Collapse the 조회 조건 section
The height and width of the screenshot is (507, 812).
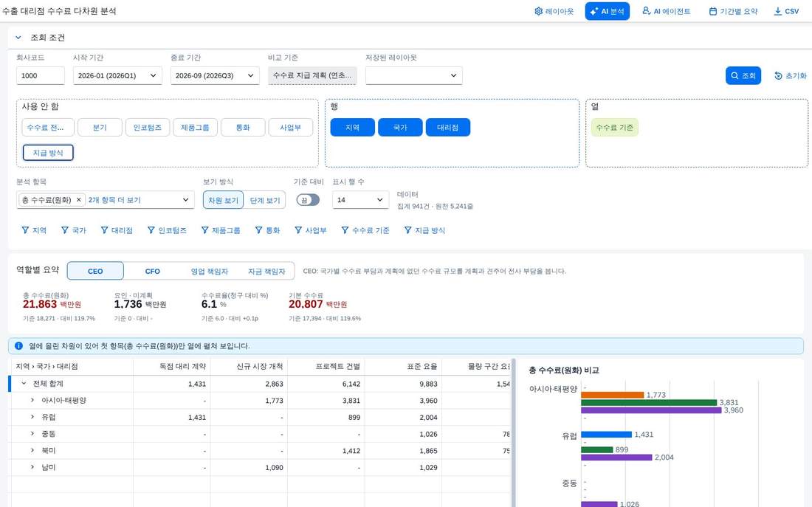18,38
